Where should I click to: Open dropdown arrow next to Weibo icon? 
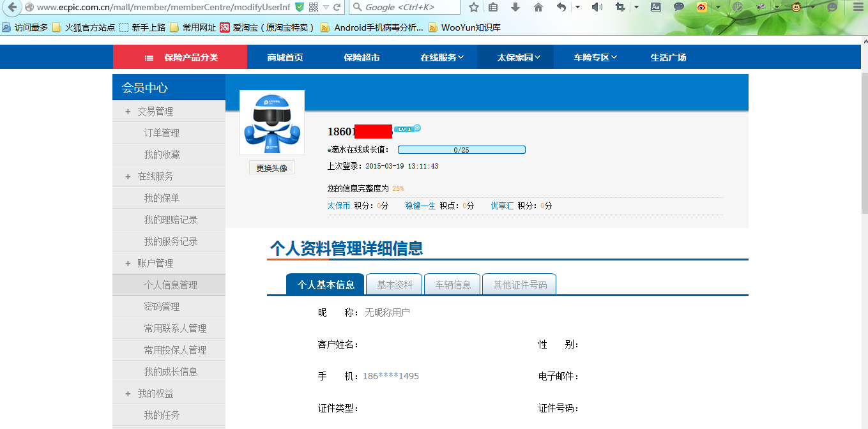pyautogui.click(x=718, y=7)
